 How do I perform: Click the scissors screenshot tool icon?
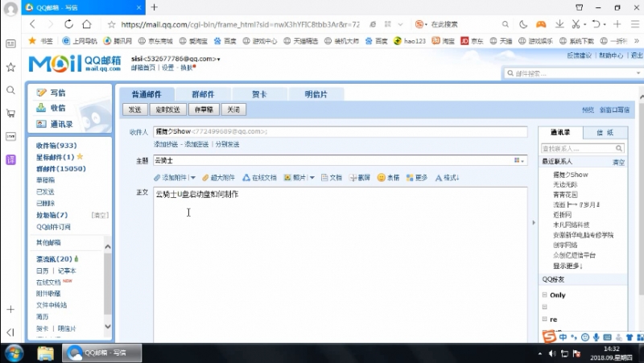pyautogui.click(x=576, y=24)
